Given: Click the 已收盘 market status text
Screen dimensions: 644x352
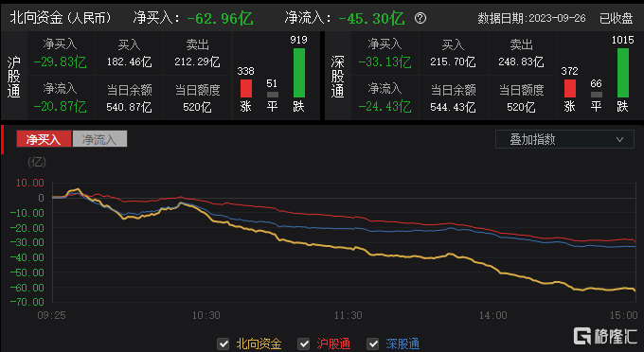Looking at the screenshot, I should click(617, 19).
